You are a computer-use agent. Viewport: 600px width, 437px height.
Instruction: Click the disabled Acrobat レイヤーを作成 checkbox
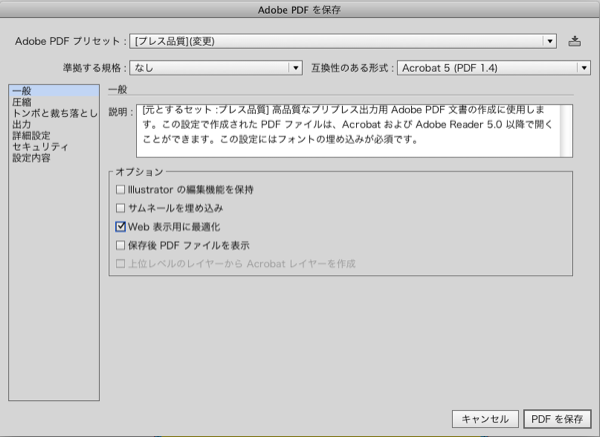click(121, 264)
